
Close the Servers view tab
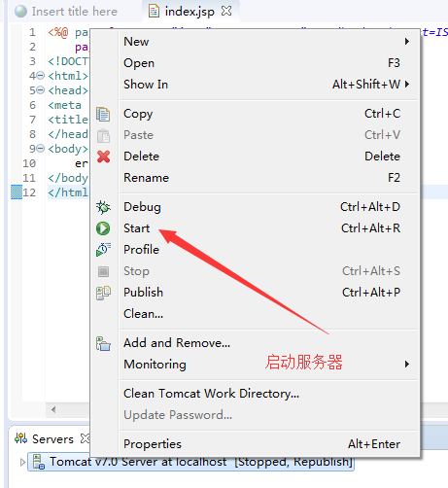pyautogui.click(x=85, y=438)
